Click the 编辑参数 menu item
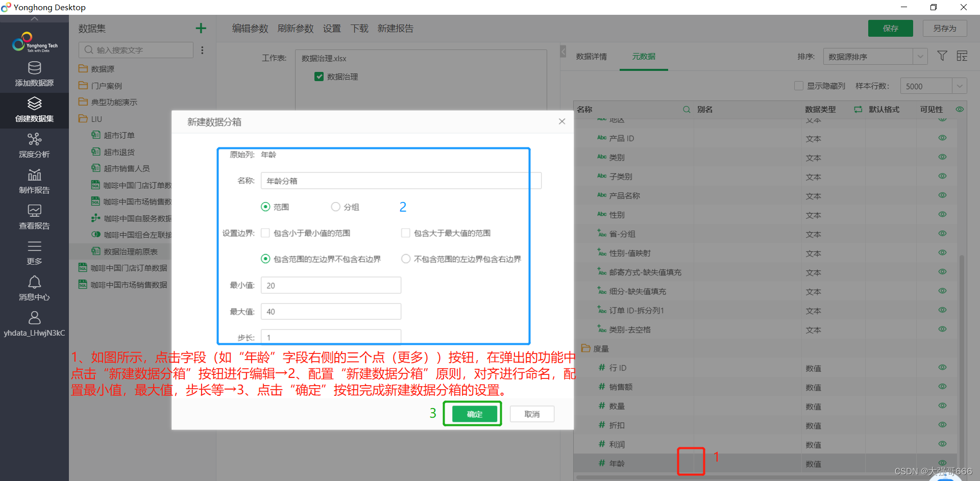980x481 pixels. [250, 29]
